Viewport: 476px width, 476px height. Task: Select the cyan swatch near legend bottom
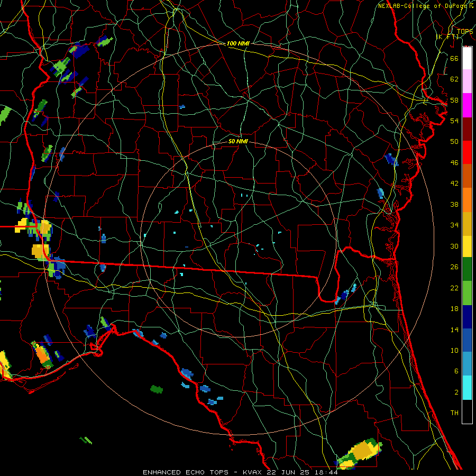[x=467, y=388]
